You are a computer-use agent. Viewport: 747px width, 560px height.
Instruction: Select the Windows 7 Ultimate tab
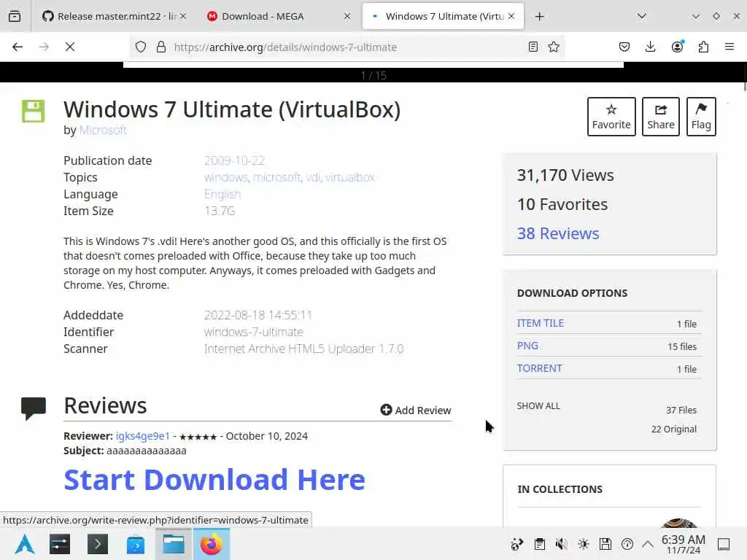pos(443,16)
